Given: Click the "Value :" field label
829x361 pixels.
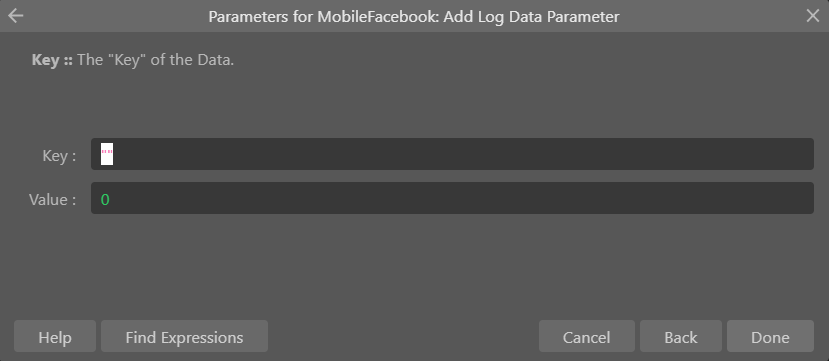Looking at the screenshot, I should tap(52, 200).
